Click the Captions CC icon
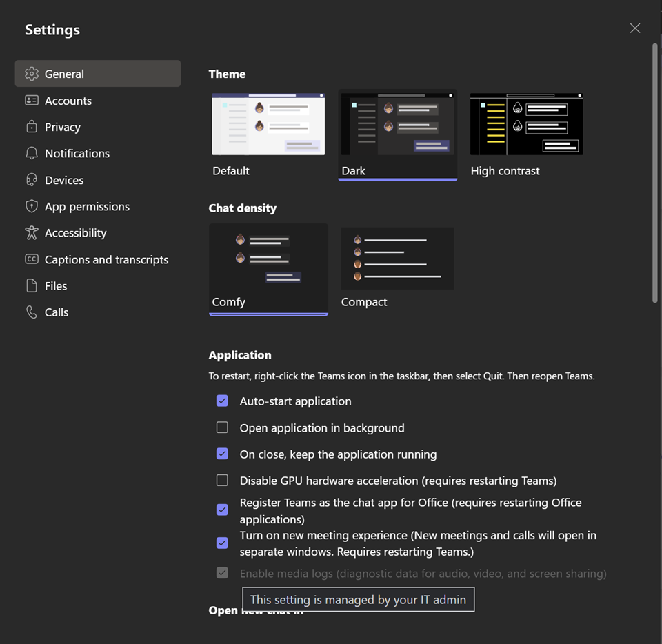This screenshot has height=644, width=662. pos(32,259)
